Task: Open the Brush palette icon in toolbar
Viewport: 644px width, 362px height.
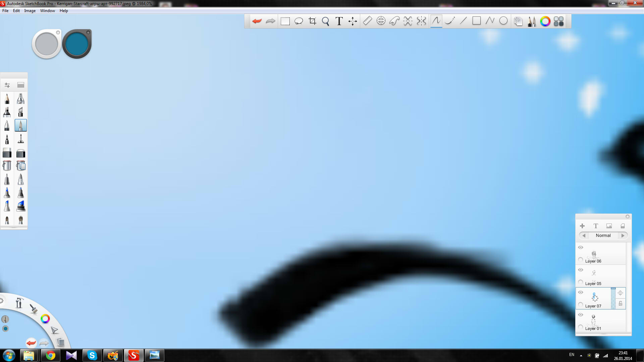Action: click(532, 21)
